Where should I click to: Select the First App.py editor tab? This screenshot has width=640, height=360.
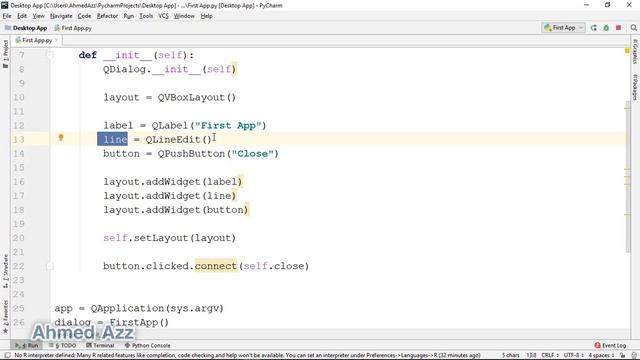point(36,40)
